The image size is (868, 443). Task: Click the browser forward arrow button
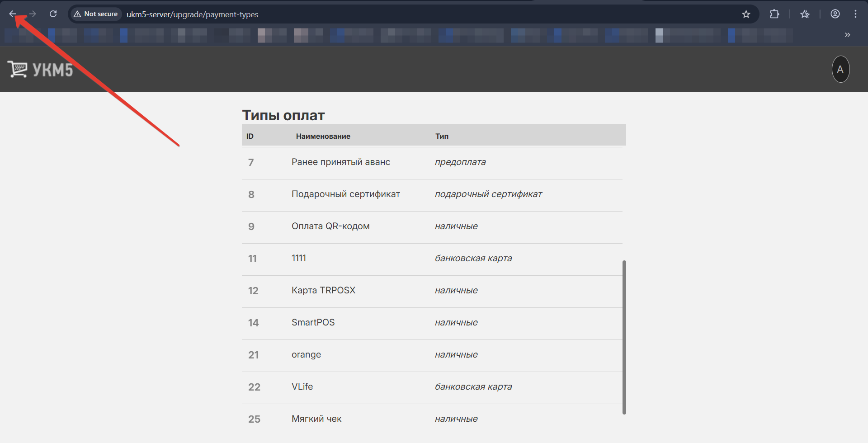33,14
